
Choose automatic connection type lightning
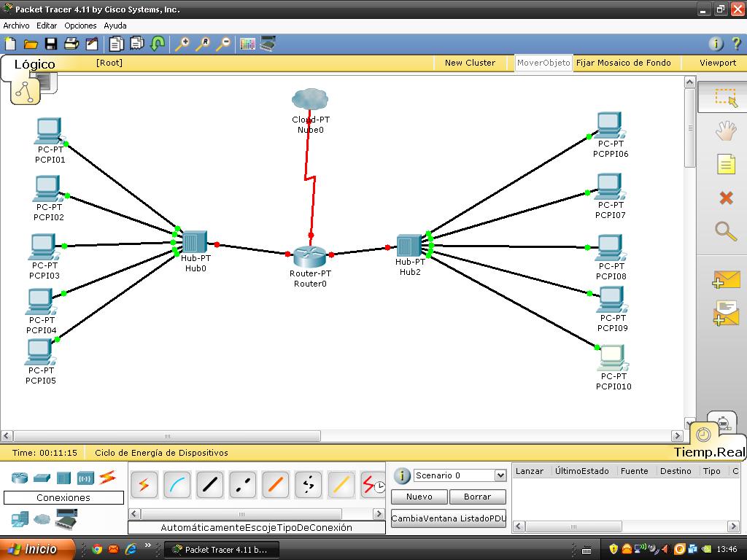point(144,485)
